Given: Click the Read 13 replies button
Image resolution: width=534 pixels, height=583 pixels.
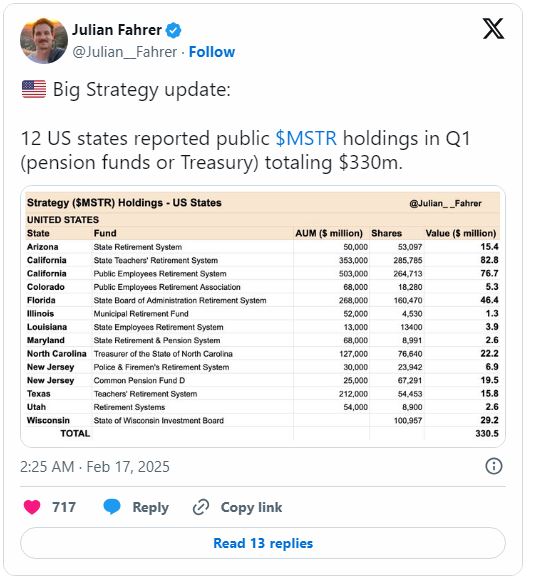Looking at the screenshot, I should [263, 543].
